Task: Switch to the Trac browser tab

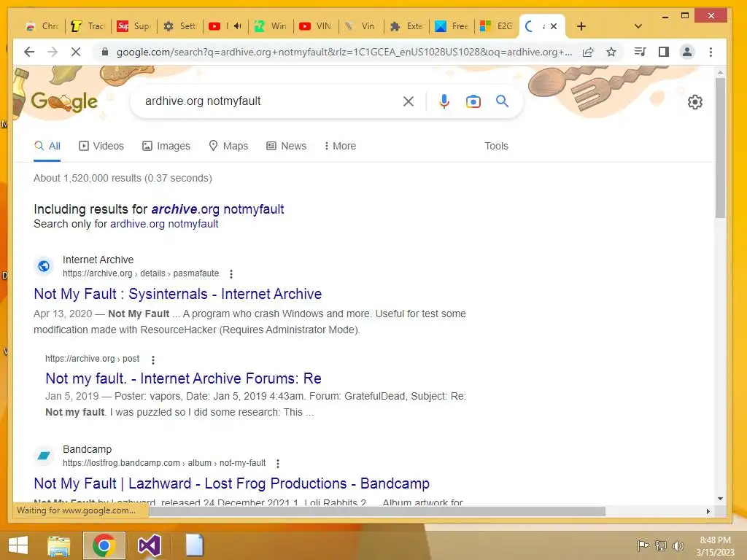Action: (88, 26)
